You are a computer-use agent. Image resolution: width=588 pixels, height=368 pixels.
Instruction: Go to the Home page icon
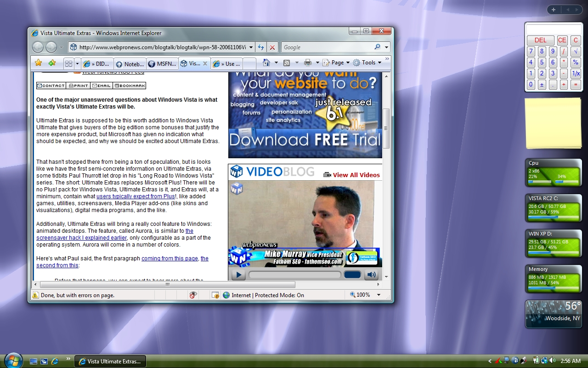(266, 63)
